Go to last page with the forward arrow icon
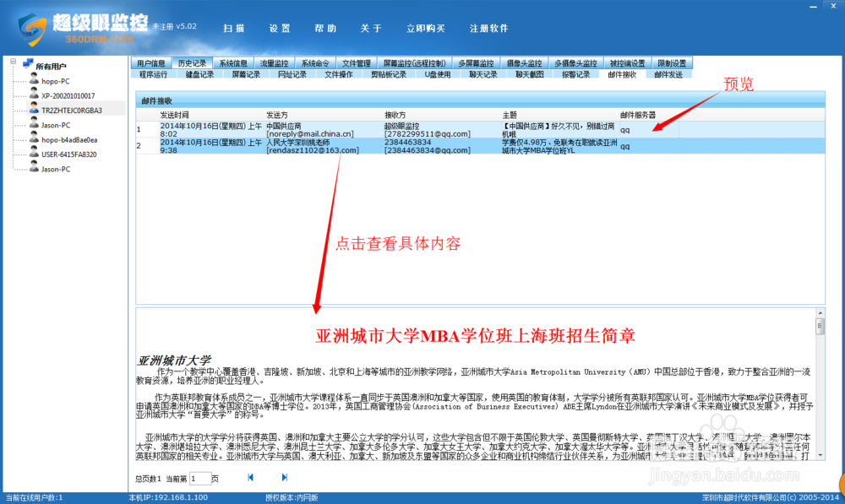845x504 pixels. tap(284, 478)
